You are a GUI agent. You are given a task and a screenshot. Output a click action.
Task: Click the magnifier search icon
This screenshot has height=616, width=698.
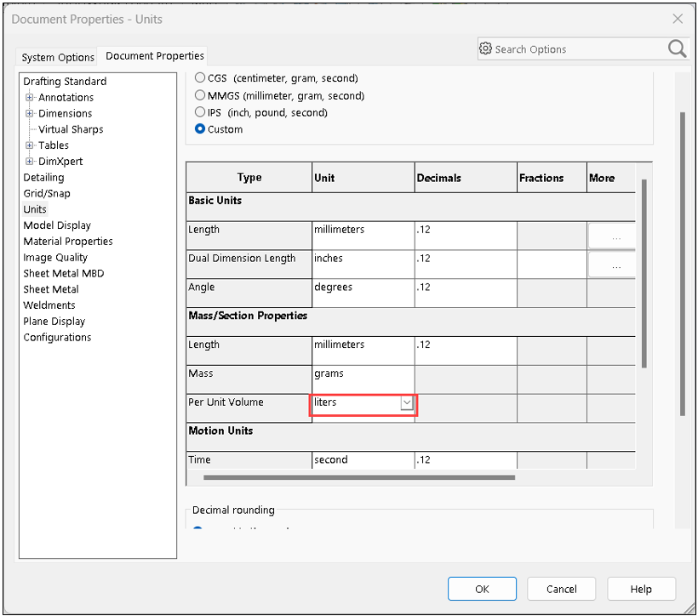click(677, 48)
